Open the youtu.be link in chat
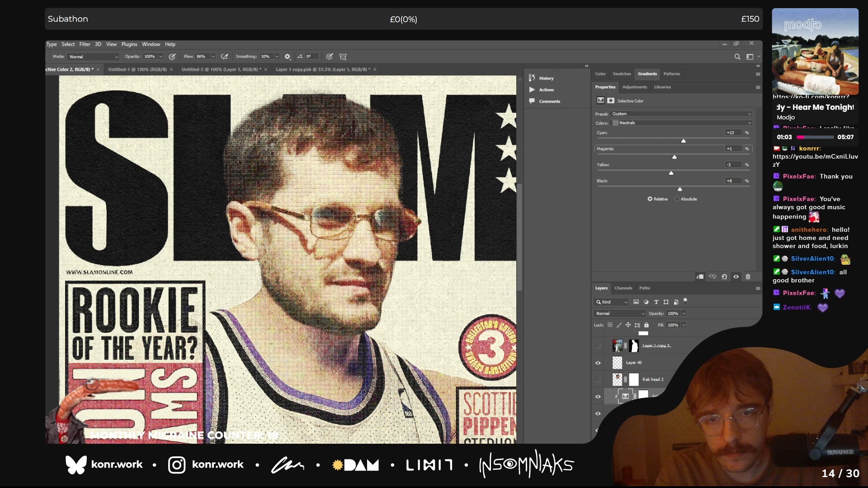 tap(815, 160)
